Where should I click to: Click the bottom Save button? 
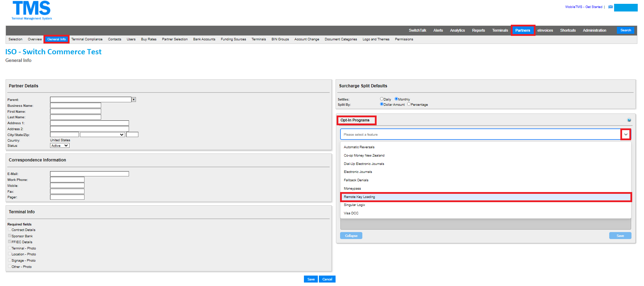point(311,279)
